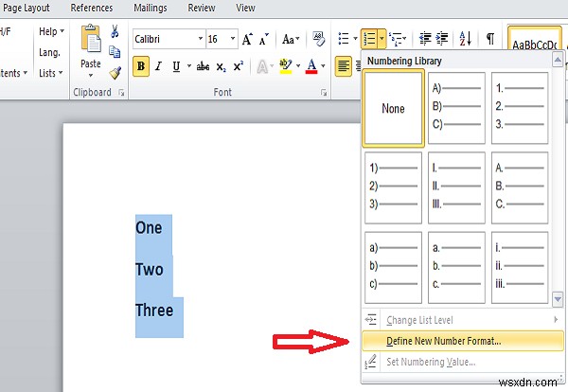
Task: Open Bullets dropdown arrow
Action: 355,38
